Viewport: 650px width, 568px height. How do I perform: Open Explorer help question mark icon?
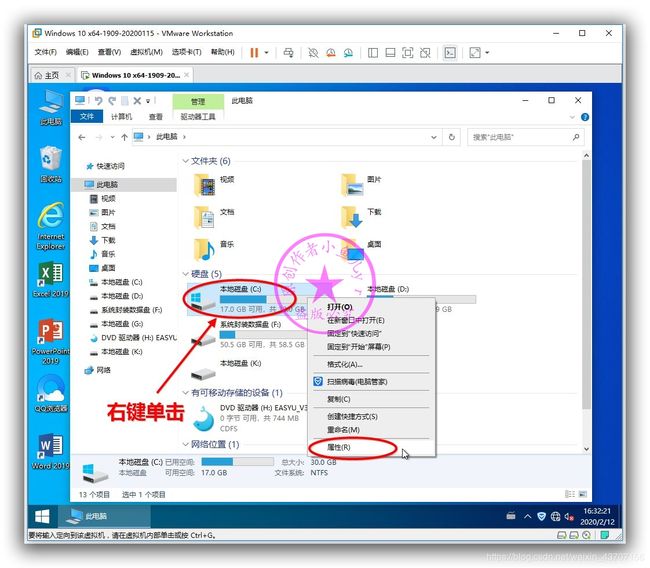(585, 117)
